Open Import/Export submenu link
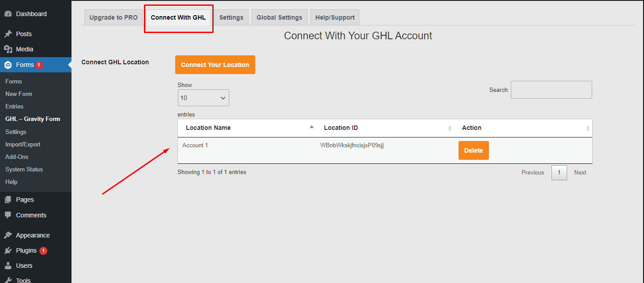 click(23, 144)
